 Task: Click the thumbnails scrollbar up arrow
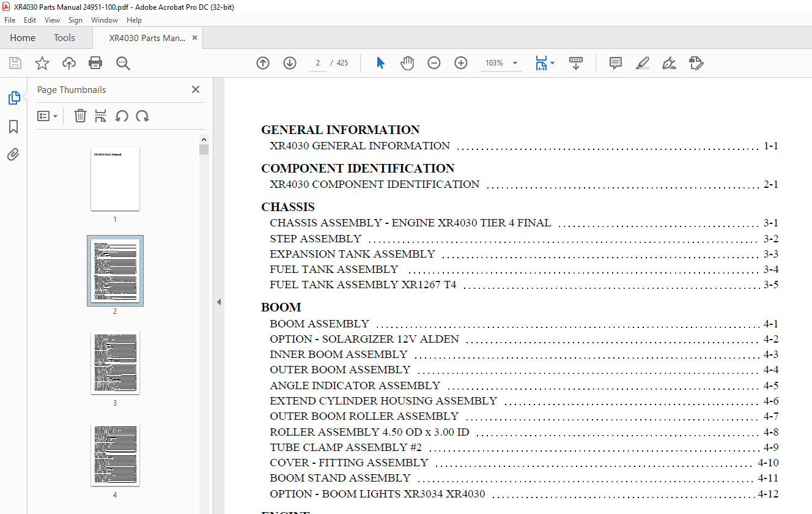[x=204, y=140]
